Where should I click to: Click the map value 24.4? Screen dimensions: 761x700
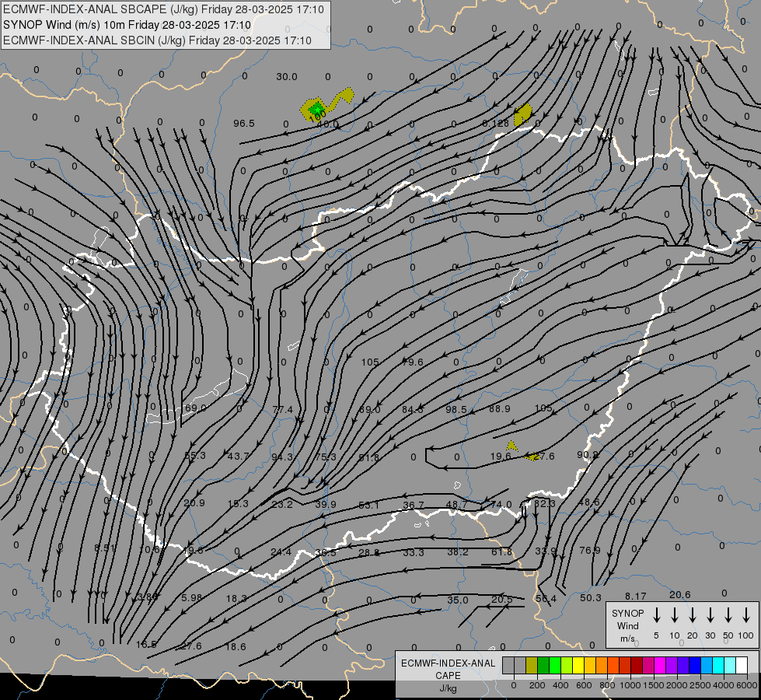281,552
